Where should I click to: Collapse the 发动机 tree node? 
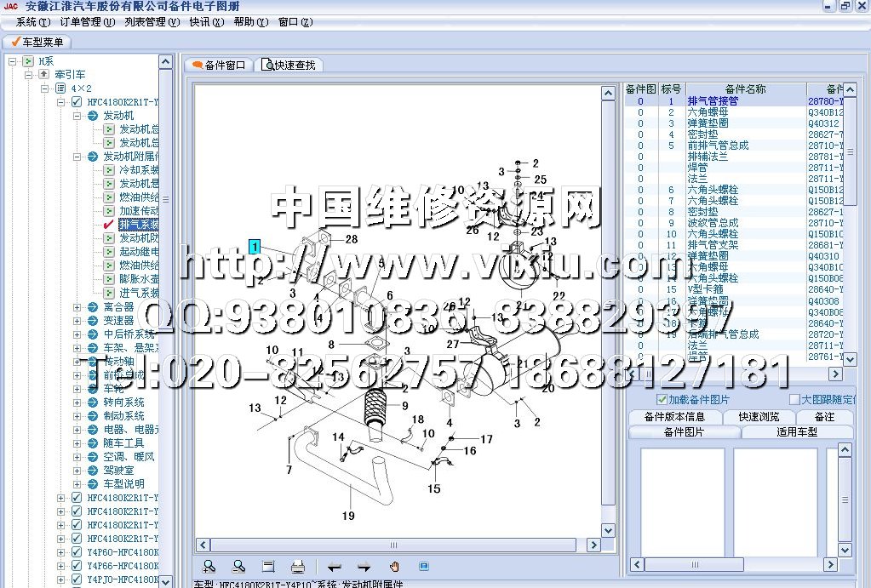pyautogui.click(x=77, y=116)
